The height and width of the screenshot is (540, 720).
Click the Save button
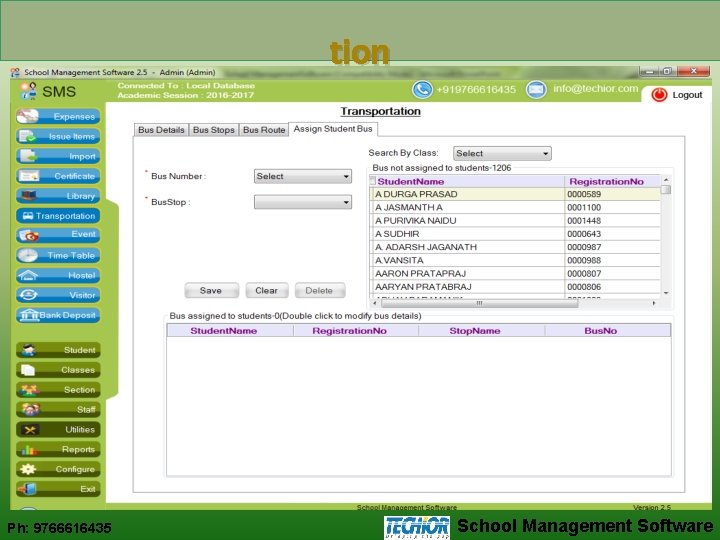tap(211, 291)
